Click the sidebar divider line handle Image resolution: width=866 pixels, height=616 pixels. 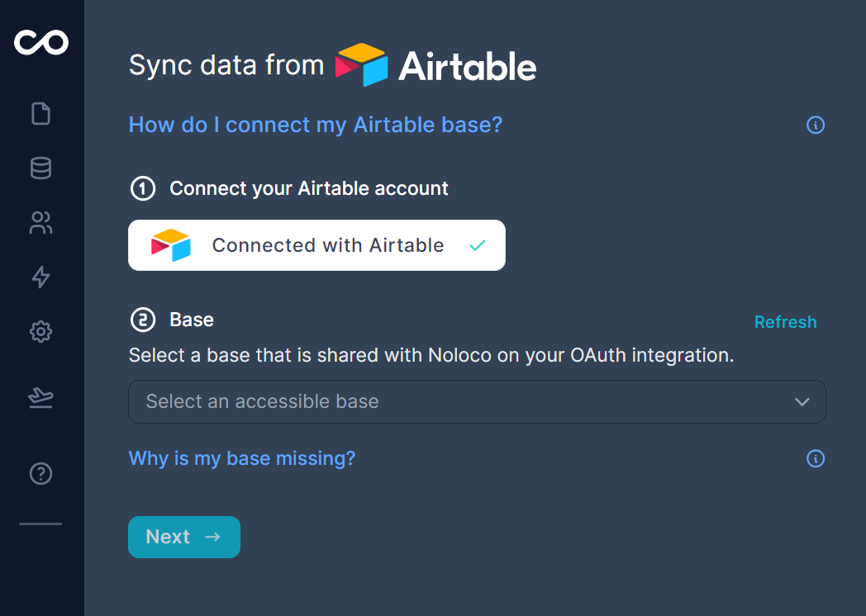point(40,524)
